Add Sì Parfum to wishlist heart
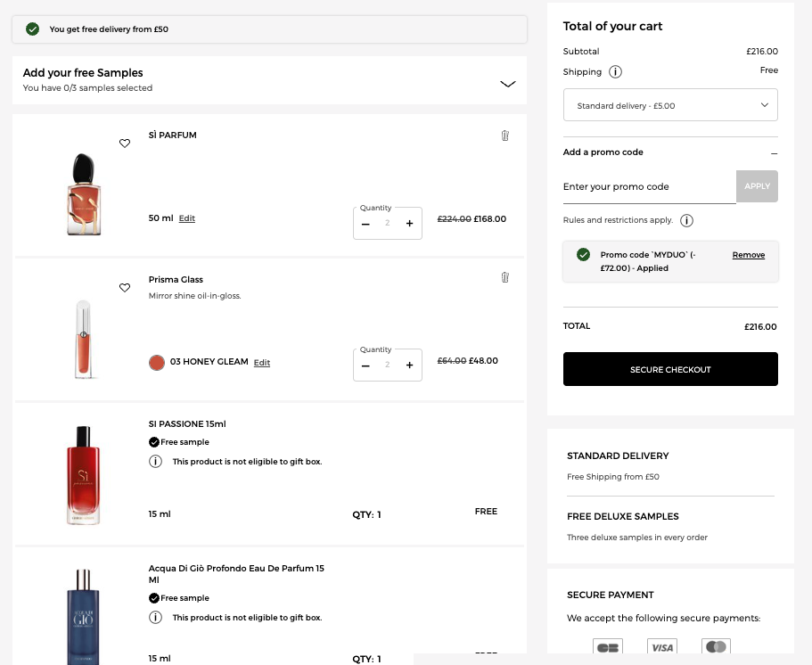 click(x=125, y=144)
